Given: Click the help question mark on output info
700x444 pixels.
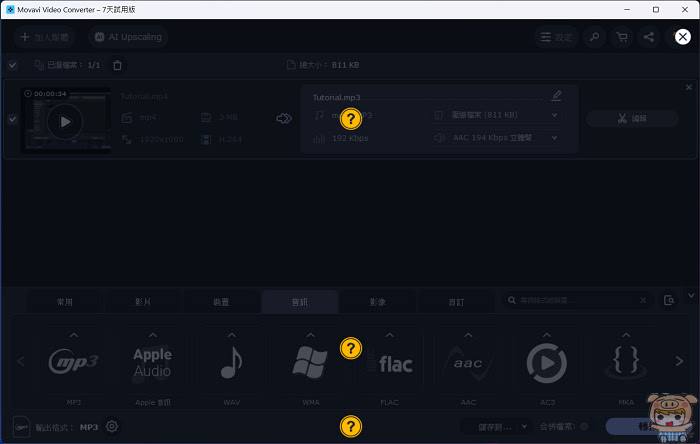Looking at the screenshot, I should pyautogui.click(x=351, y=119).
